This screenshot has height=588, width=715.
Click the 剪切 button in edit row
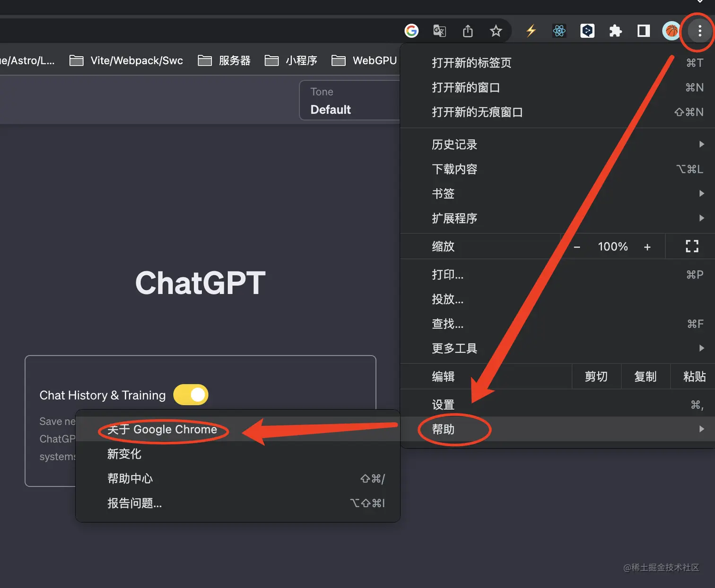pyautogui.click(x=596, y=376)
